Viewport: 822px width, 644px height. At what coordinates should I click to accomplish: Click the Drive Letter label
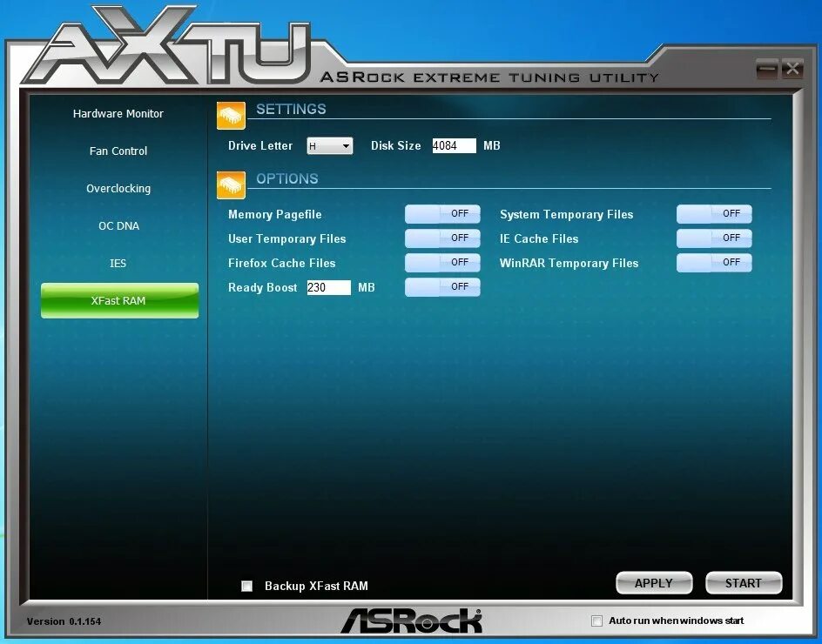tap(260, 145)
